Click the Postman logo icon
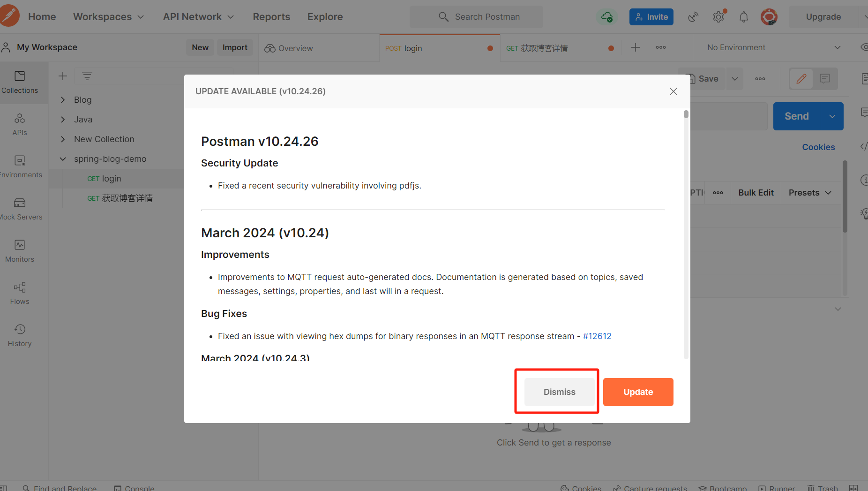Image resolution: width=868 pixels, height=491 pixels. 9,16
